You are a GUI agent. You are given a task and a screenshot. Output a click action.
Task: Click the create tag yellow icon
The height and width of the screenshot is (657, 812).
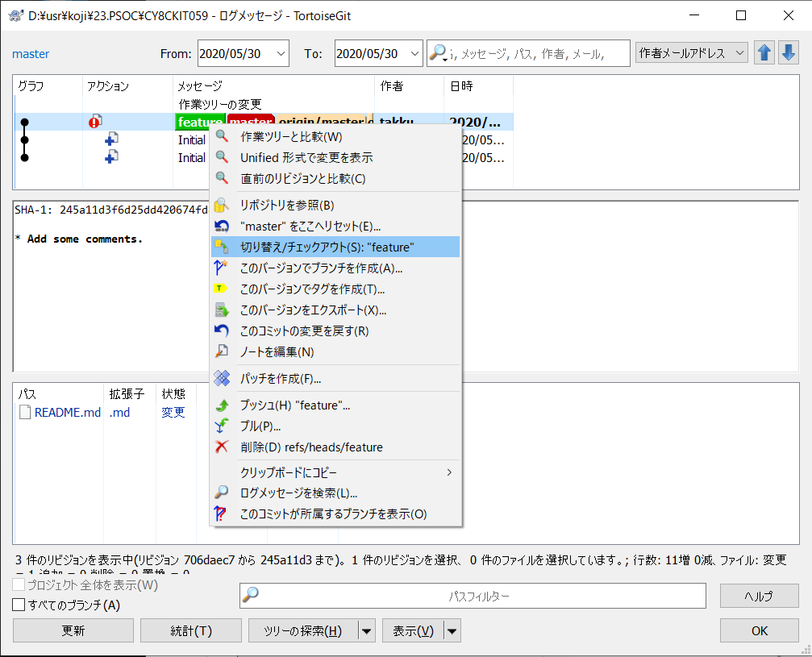coord(222,289)
